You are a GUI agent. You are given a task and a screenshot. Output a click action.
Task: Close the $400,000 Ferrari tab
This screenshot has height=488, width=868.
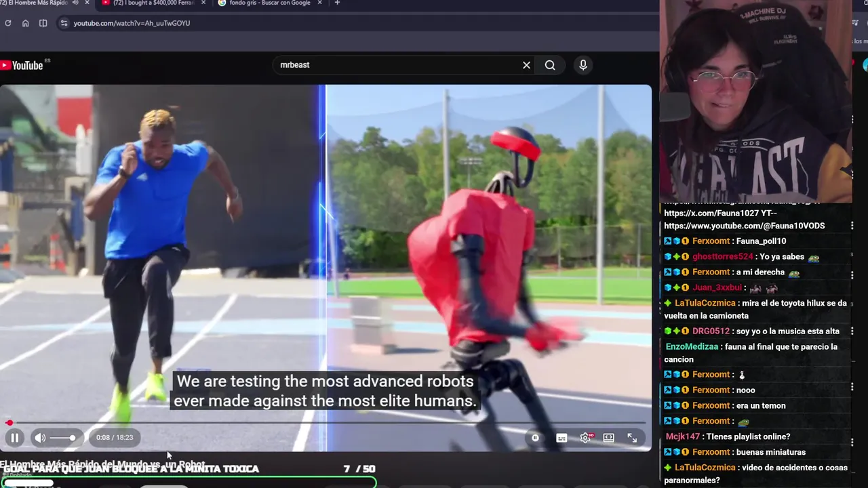coord(203,3)
